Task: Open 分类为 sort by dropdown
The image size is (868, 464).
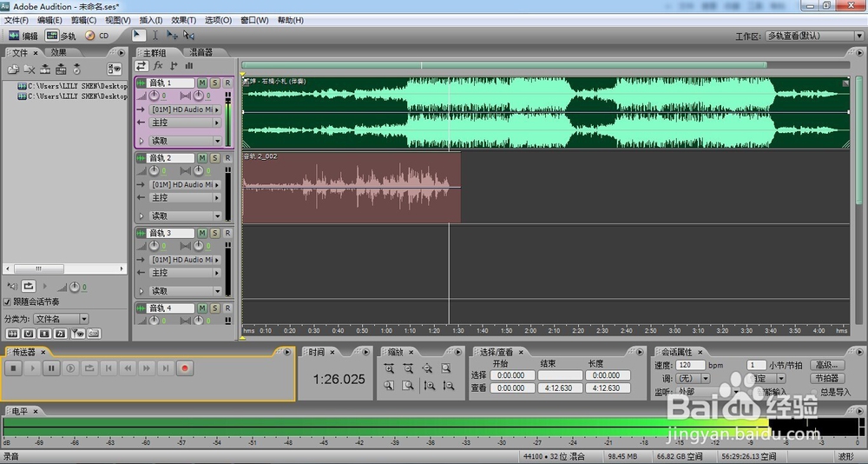Action: click(x=61, y=319)
